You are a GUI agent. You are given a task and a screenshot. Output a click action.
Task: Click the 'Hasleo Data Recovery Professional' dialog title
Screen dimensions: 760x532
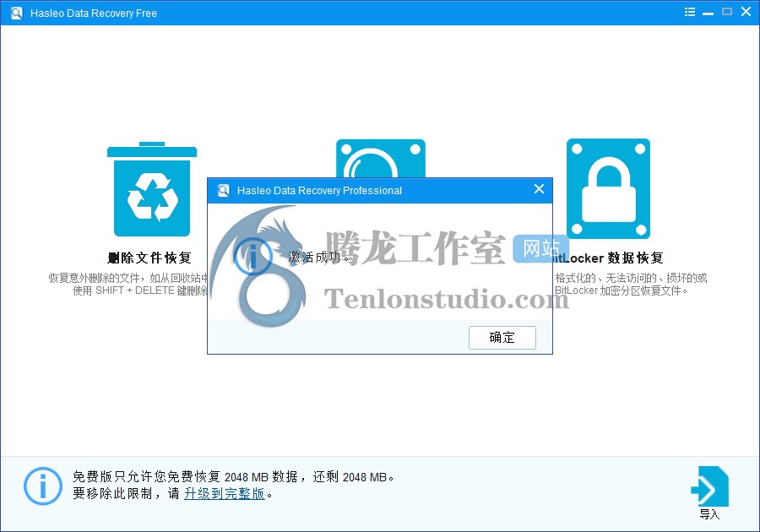pyautogui.click(x=319, y=190)
